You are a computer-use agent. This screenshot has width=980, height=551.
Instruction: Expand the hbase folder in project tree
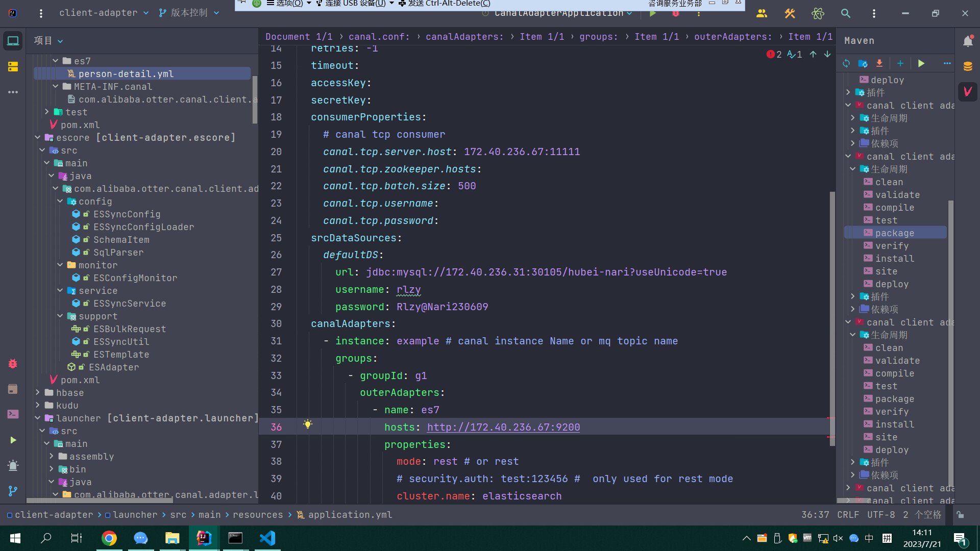point(38,392)
